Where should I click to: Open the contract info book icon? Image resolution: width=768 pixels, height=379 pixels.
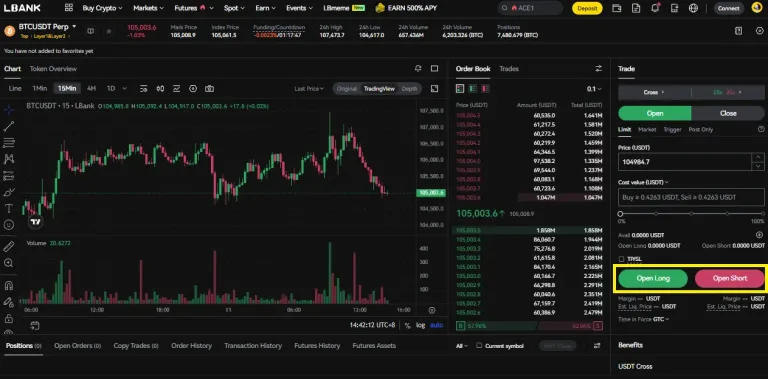91,31
